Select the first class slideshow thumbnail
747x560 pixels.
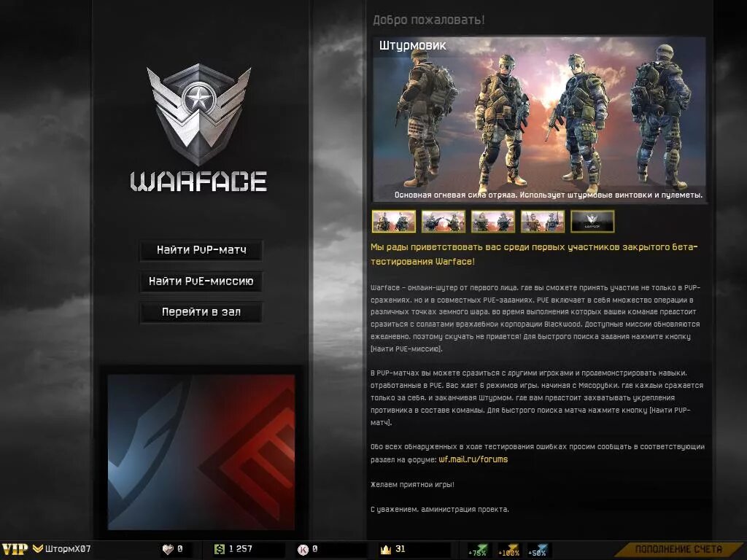(393, 222)
